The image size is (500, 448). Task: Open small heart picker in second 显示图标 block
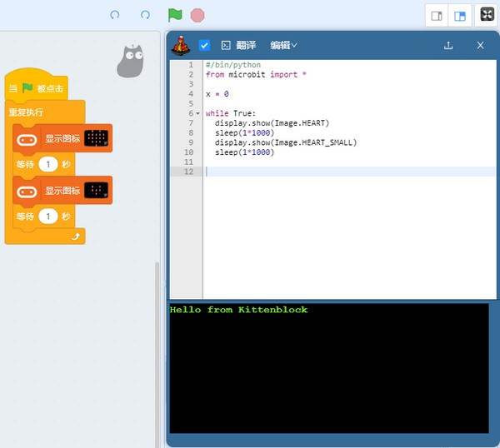[x=97, y=191]
